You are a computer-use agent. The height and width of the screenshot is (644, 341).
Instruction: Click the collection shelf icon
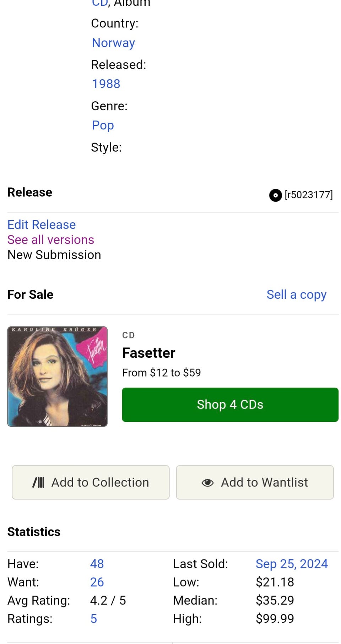[x=38, y=483]
